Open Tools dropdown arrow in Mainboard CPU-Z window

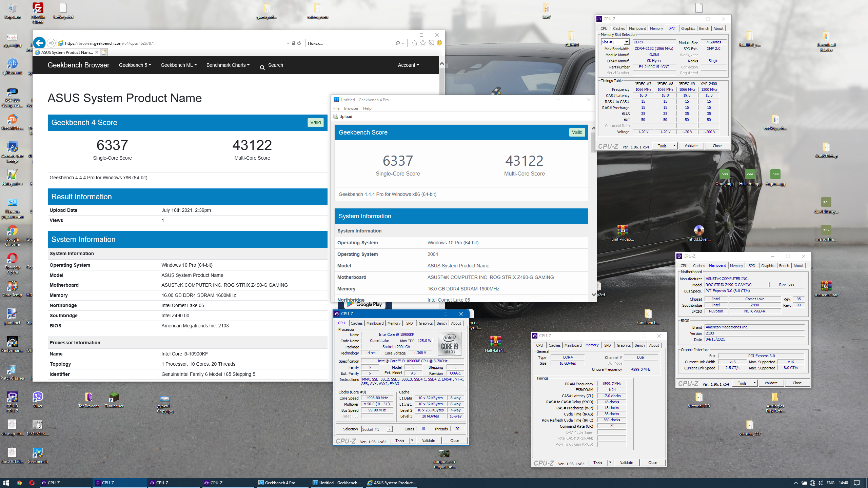click(x=754, y=383)
